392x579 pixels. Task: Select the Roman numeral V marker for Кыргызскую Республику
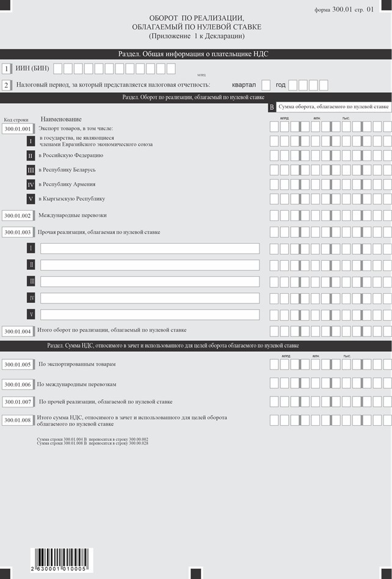pos(31,198)
